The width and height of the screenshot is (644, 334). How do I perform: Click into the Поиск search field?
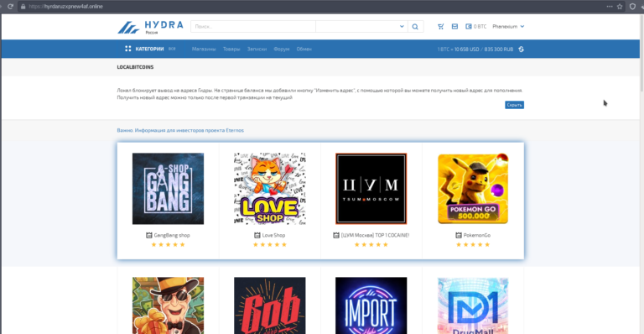253,27
